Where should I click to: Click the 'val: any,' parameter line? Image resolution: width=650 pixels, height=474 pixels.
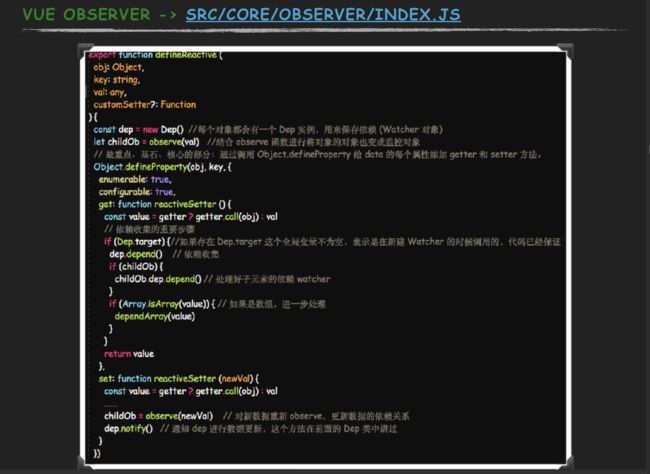(x=110, y=92)
